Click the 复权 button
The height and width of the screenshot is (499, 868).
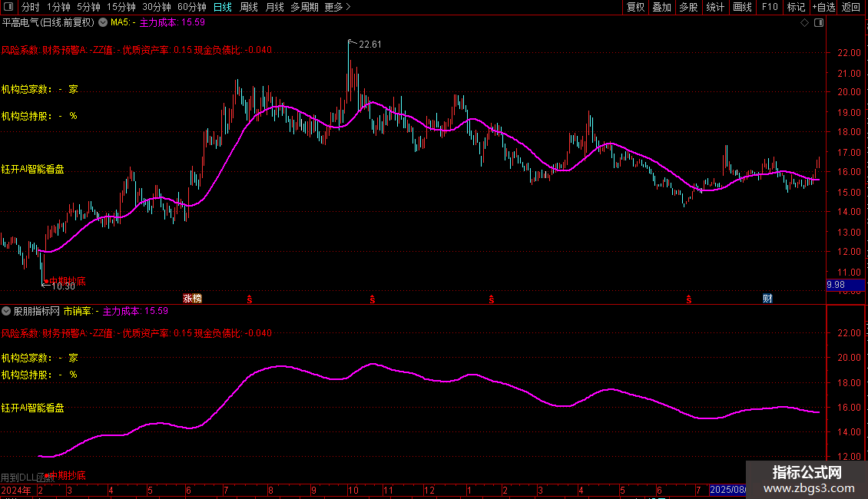click(635, 7)
